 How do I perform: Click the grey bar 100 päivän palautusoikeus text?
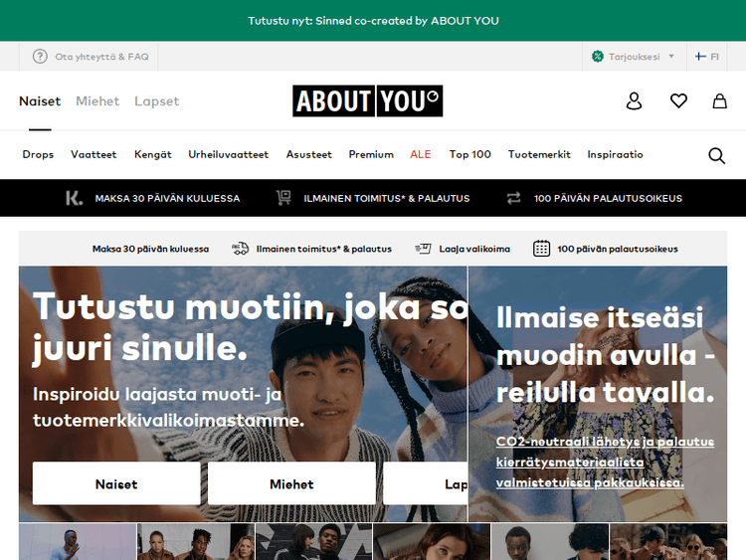coord(618,249)
